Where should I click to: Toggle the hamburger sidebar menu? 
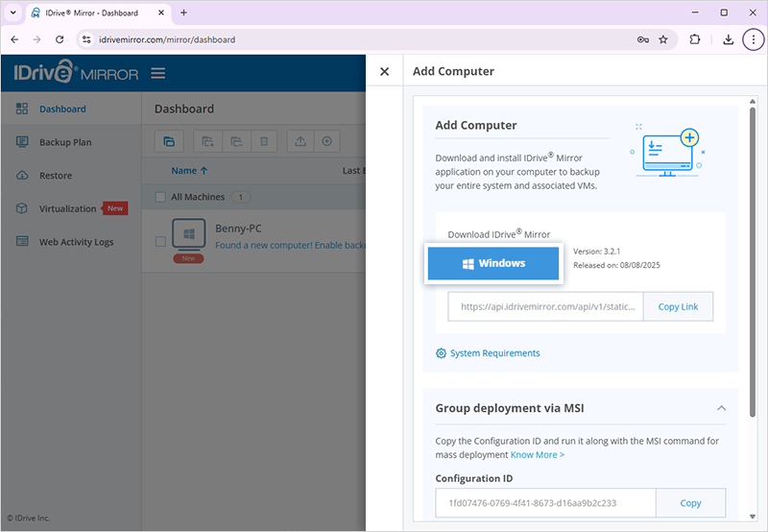tap(157, 74)
